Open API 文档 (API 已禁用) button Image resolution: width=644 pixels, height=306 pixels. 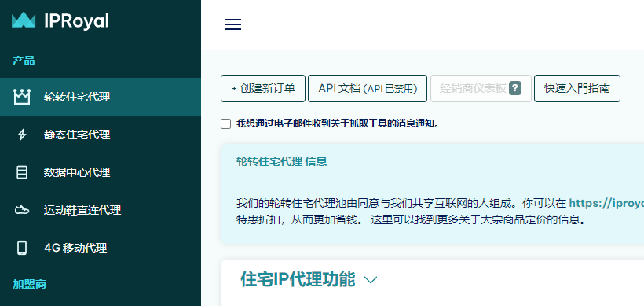click(x=368, y=88)
